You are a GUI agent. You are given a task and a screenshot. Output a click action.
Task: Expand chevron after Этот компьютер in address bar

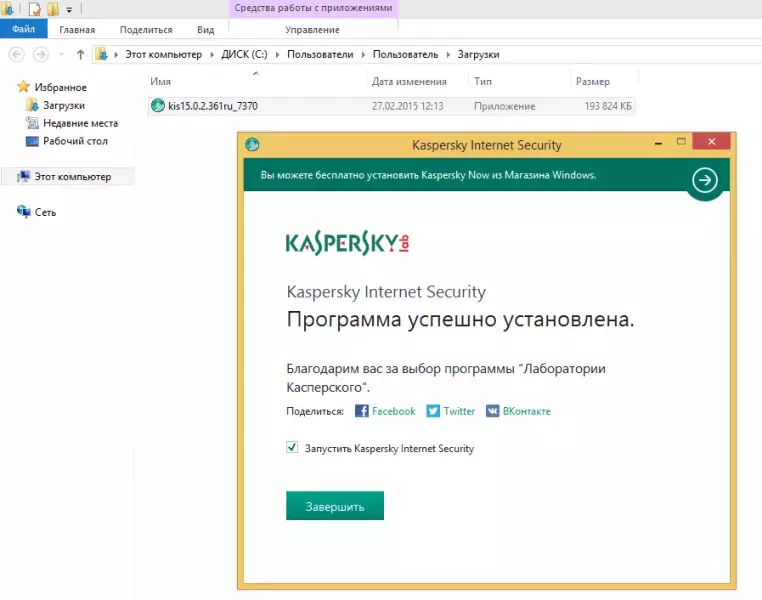pos(212,54)
